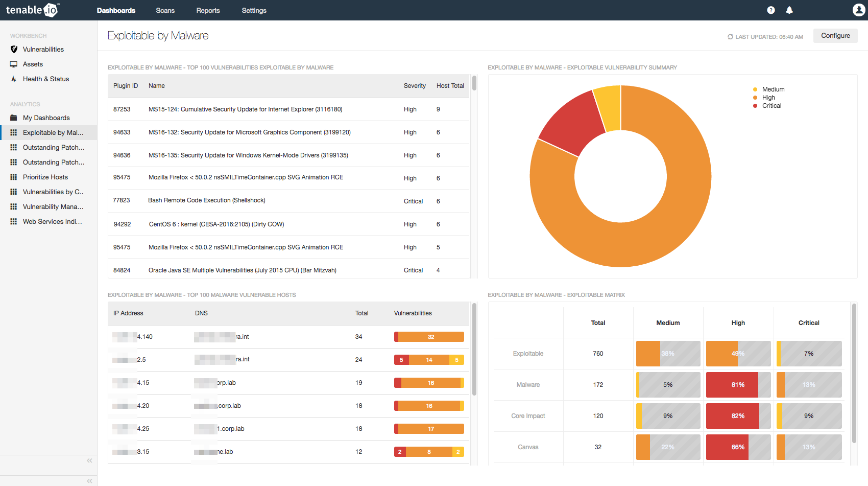Select CentOS 6 kernel Dirty COW row
Image resolution: width=868 pixels, height=486 pixels.
click(x=288, y=224)
